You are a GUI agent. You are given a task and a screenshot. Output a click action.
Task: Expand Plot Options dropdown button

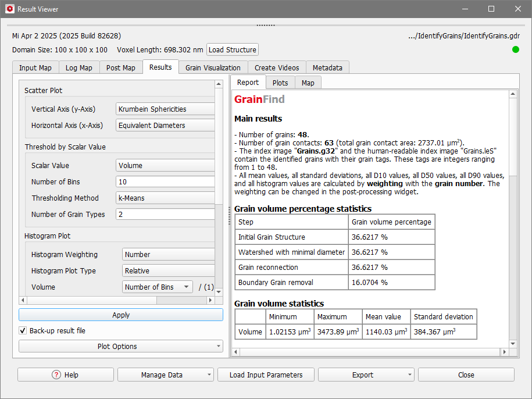point(121,347)
